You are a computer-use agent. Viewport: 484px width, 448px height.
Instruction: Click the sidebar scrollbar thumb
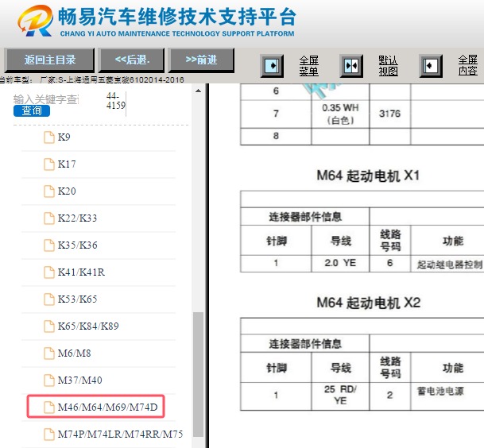[198, 374]
